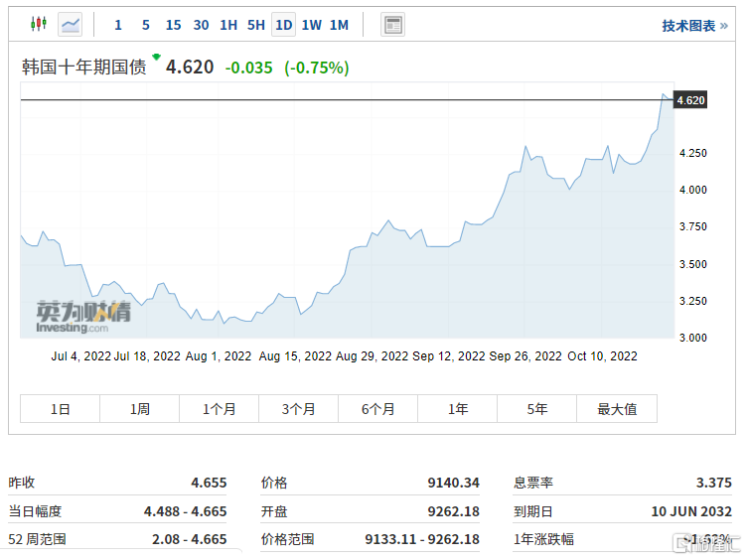Select the 1M interval

(x=339, y=25)
